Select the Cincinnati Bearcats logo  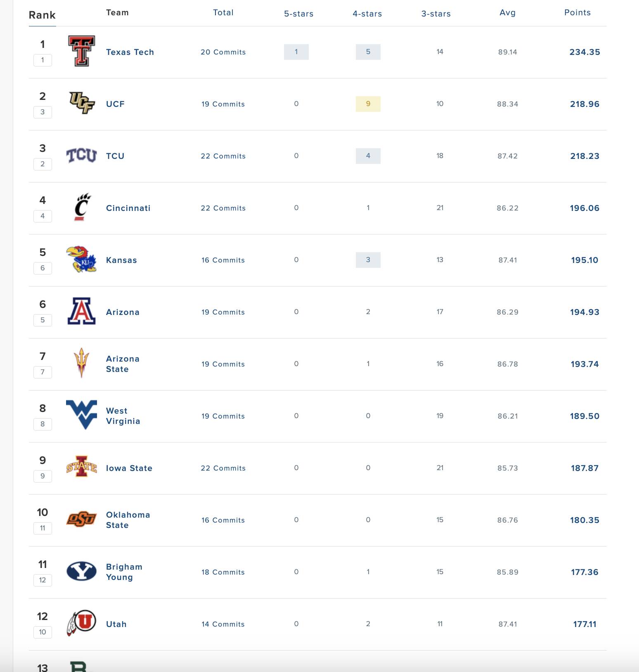pos(82,207)
